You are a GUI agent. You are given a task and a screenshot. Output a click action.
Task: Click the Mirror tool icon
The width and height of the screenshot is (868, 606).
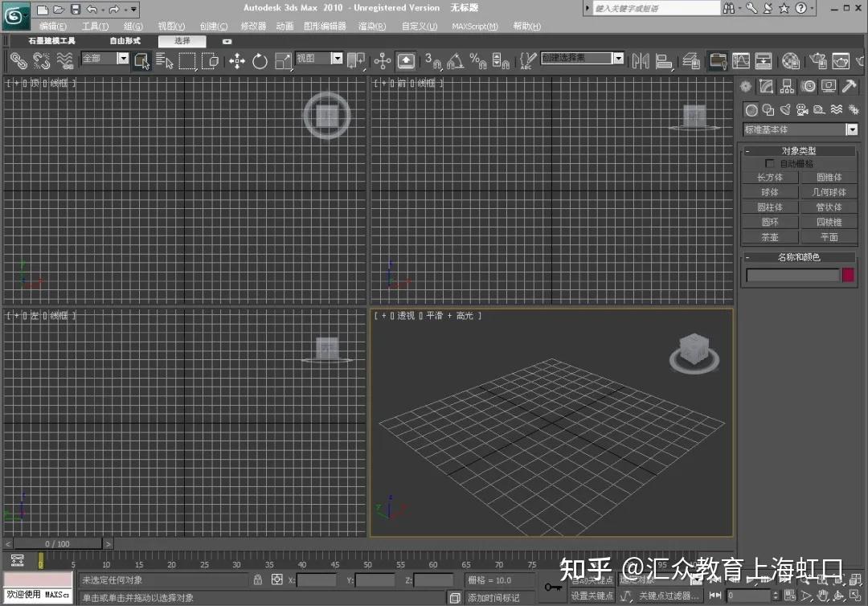click(x=641, y=60)
